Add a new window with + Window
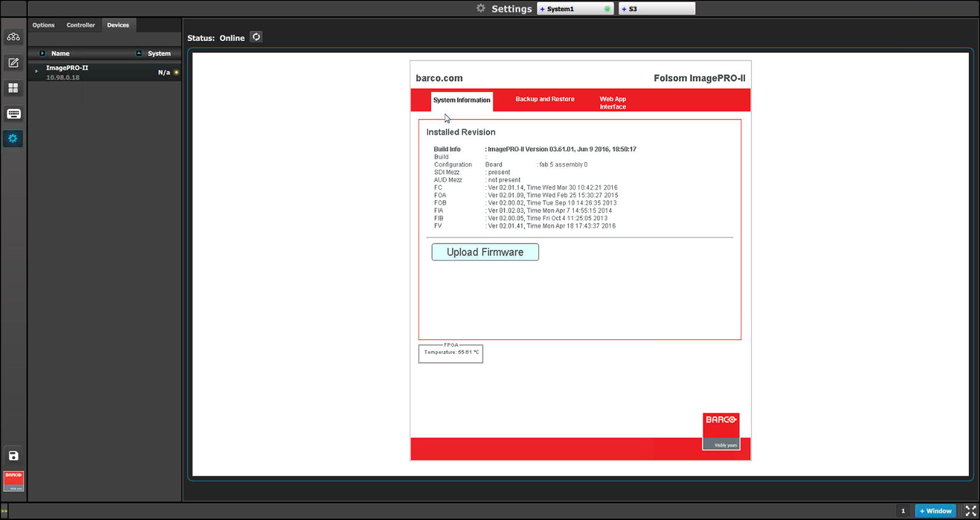 [x=935, y=511]
